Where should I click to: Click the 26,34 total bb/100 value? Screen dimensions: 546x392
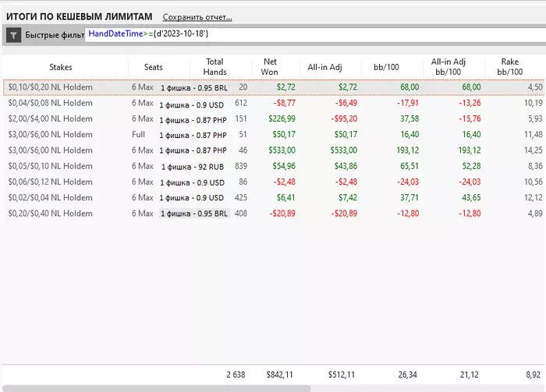point(407,375)
